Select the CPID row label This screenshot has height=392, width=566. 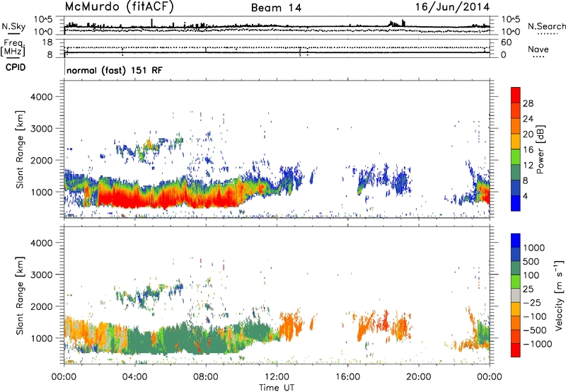(x=16, y=67)
